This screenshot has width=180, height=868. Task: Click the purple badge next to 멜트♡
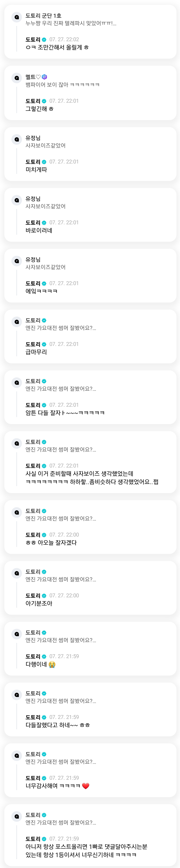[45, 77]
